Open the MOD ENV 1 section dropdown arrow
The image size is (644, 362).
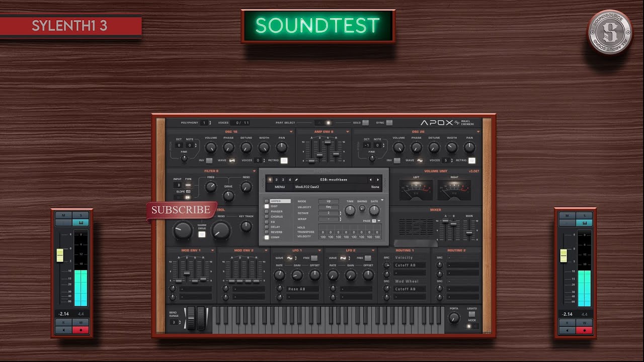[x=212, y=250]
